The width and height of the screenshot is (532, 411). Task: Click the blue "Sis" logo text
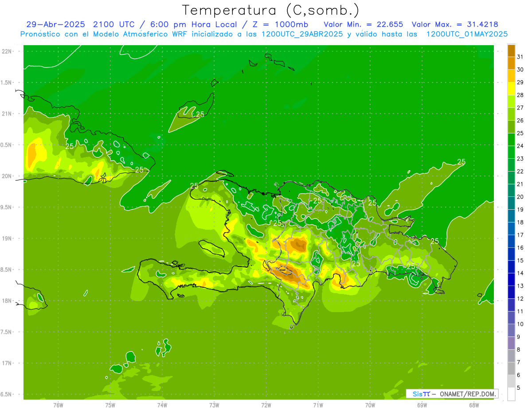[417, 394]
